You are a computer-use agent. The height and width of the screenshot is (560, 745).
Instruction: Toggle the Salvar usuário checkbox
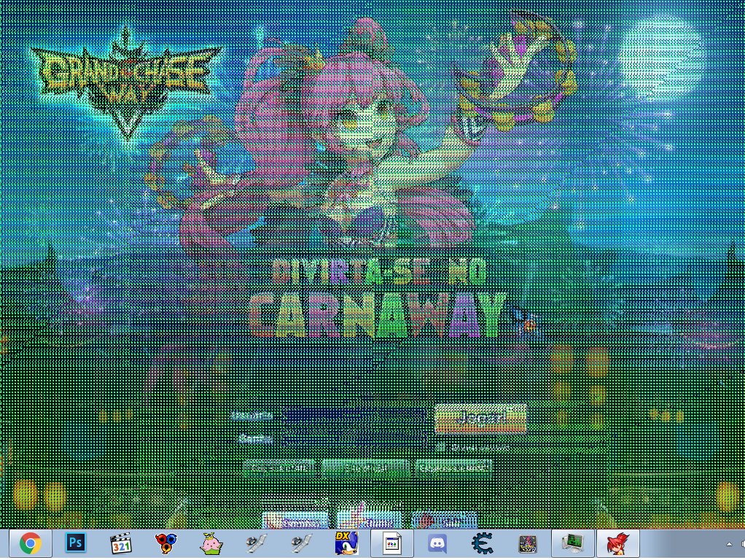click(x=440, y=447)
